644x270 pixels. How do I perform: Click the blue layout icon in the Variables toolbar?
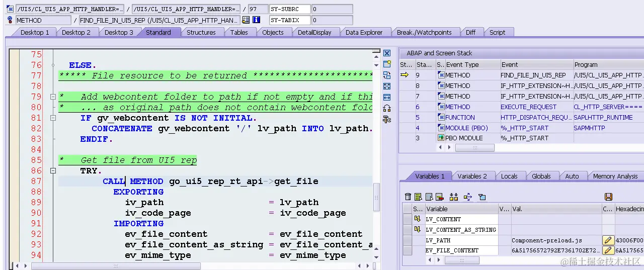(482, 197)
